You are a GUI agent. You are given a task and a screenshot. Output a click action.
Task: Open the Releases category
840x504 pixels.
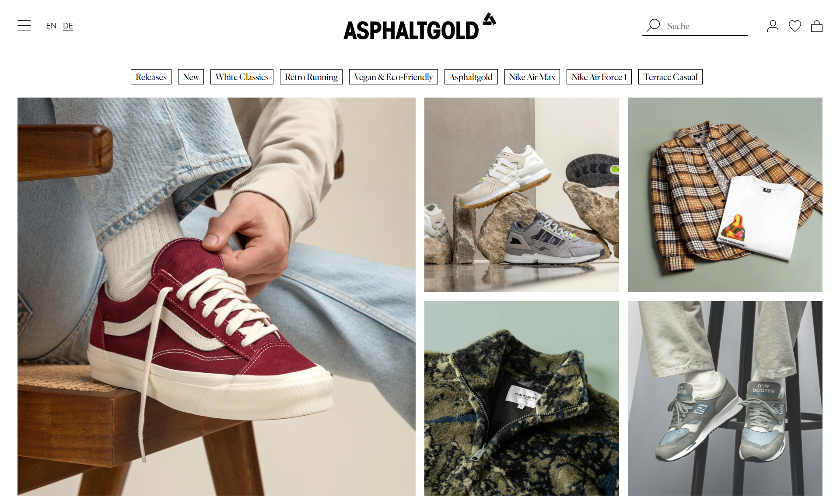151,77
